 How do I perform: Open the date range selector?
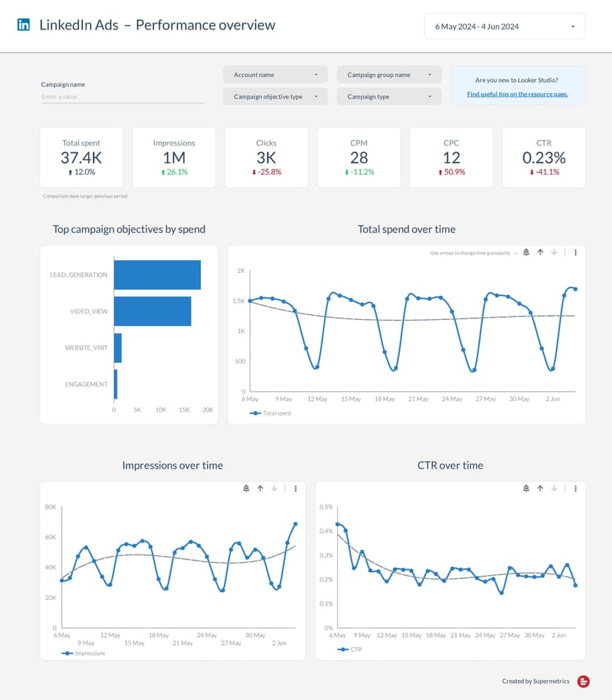pos(505,26)
